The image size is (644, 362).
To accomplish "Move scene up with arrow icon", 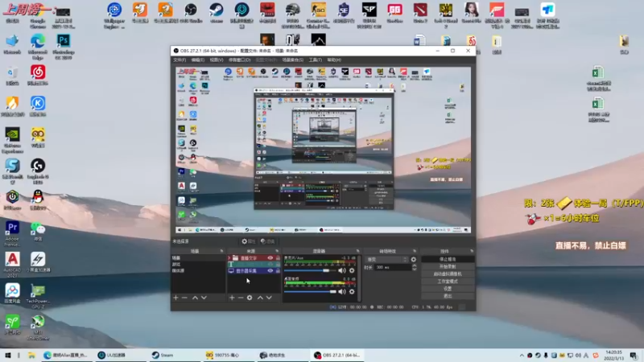I will click(x=195, y=298).
